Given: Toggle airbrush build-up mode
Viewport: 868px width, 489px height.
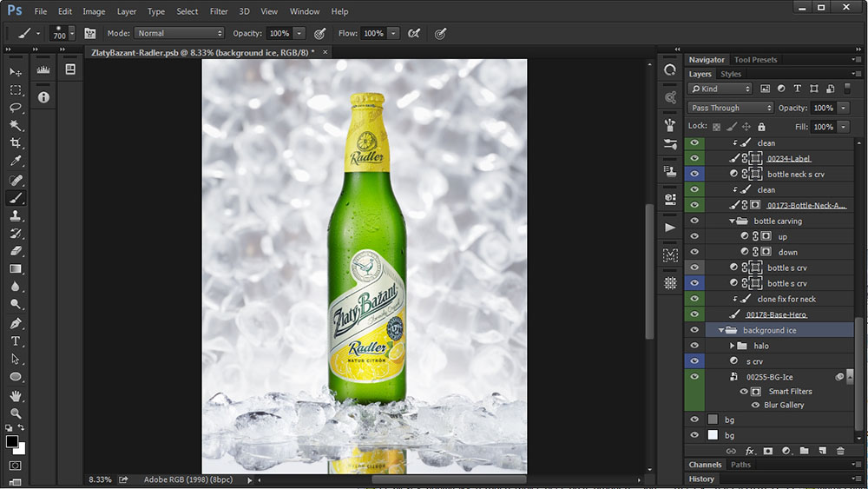Looking at the screenshot, I should coord(413,34).
